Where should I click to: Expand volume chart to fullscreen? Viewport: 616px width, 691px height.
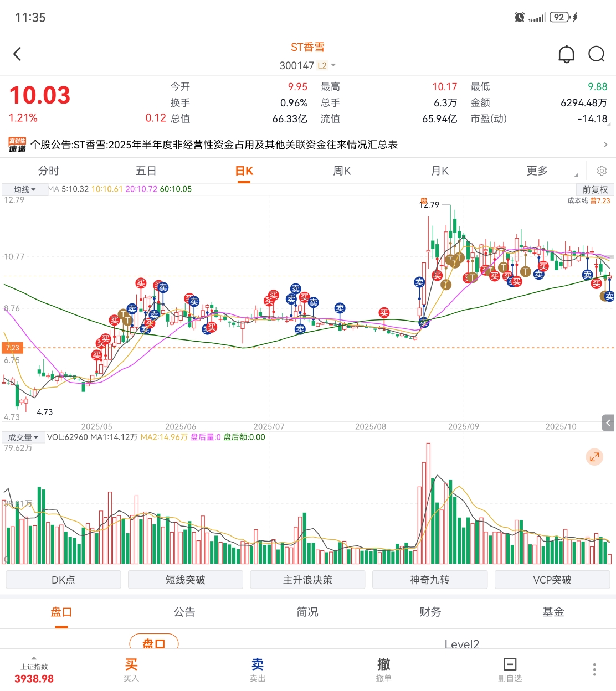(x=594, y=457)
